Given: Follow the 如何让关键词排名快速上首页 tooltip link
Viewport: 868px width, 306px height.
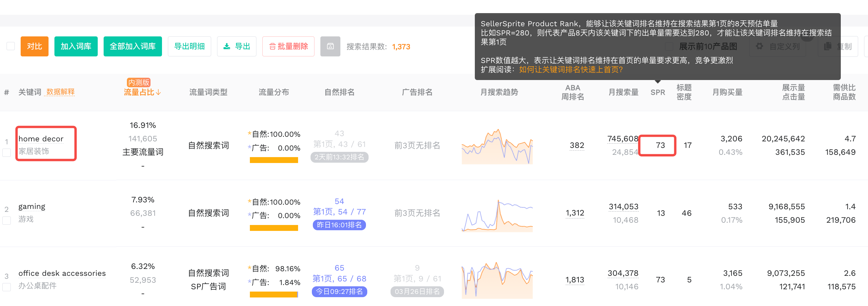Looking at the screenshot, I should point(571,70).
